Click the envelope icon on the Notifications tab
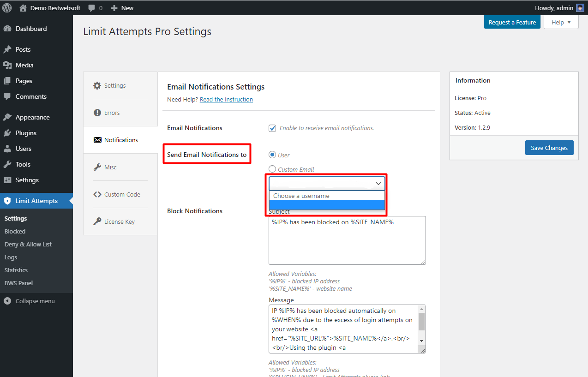 pos(97,140)
